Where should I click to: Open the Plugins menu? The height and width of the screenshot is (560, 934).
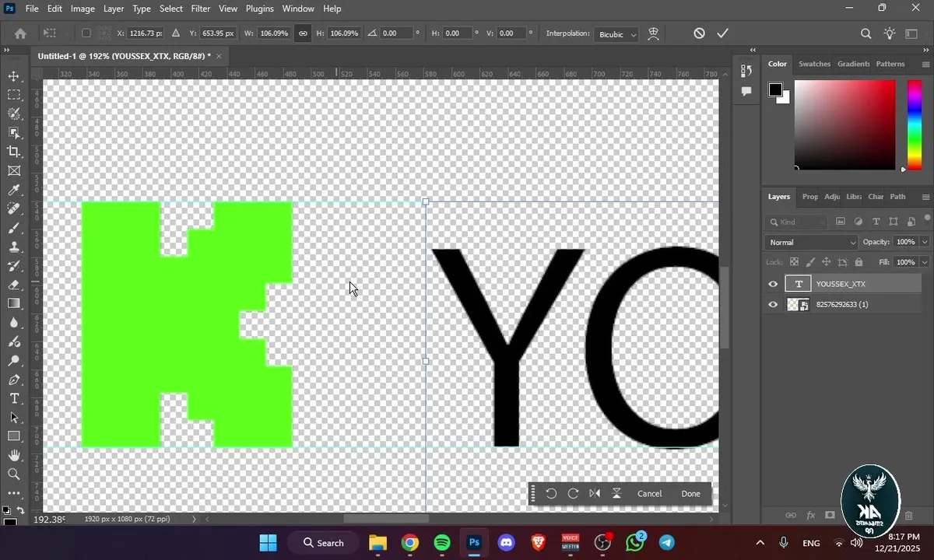[x=259, y=9]
